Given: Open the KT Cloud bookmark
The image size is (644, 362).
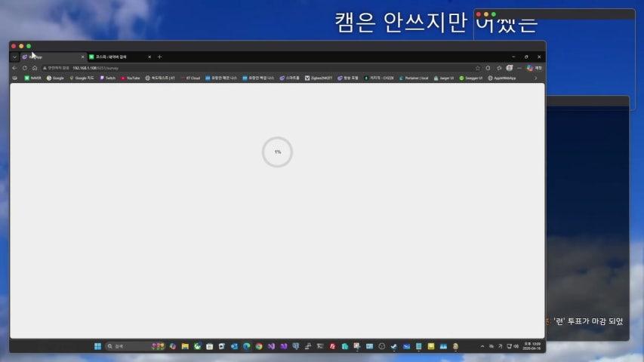Looking at the screenshot, I should click(190, 78).
